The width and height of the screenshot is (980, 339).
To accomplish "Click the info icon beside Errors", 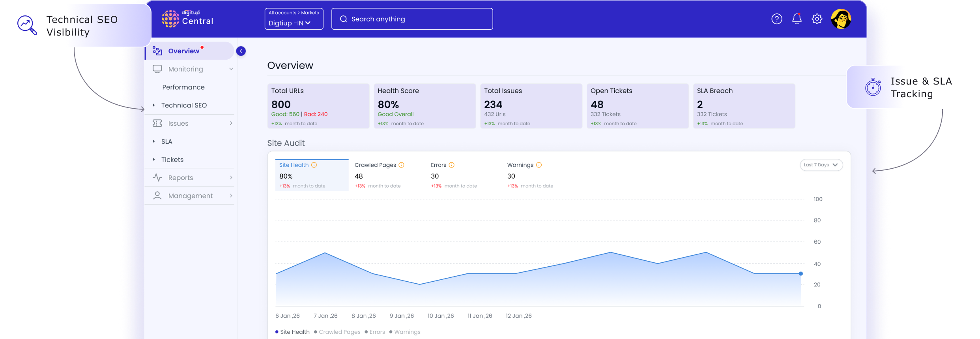I will coord(452,165).
